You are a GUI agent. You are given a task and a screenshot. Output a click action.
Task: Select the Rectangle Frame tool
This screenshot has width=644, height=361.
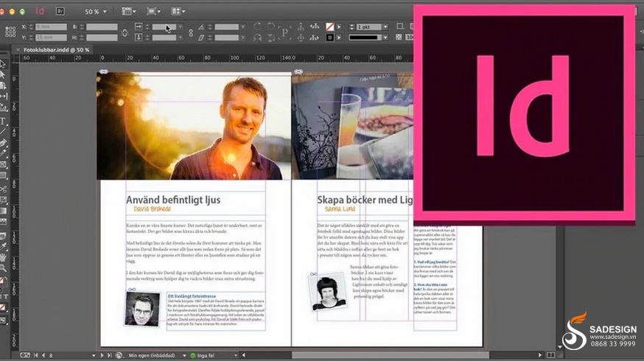(x=3, y=164)
